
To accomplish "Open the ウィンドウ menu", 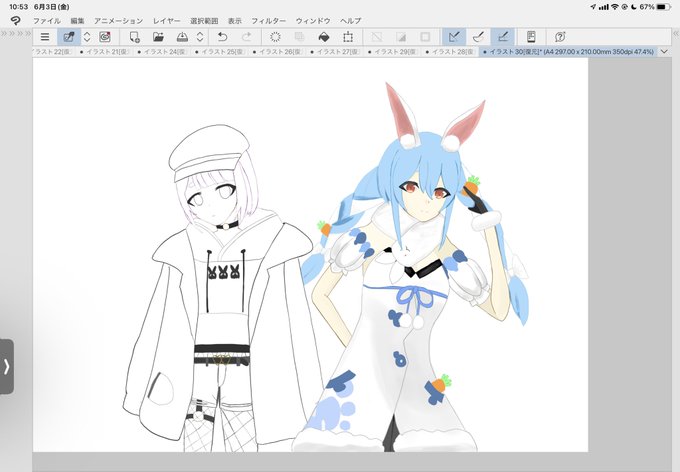I will [313, 21].
